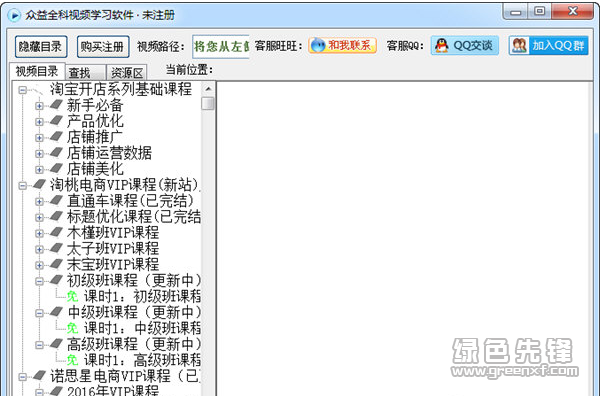Click the green 免 icon before 高级班课程 lesson
Viewport: 600px width, 396px height.
click(73, 360)
